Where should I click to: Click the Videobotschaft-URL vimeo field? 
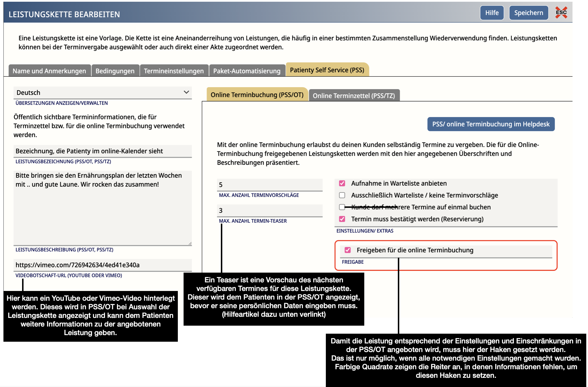103,265
